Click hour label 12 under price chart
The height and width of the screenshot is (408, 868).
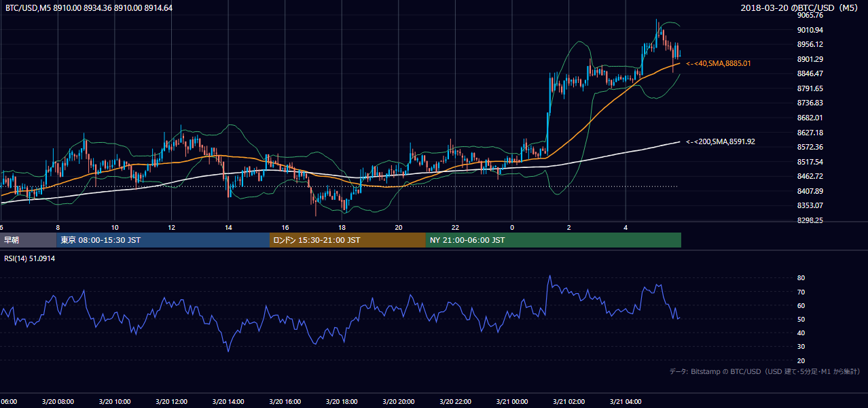pyautogui.click(x=171, y=227)
